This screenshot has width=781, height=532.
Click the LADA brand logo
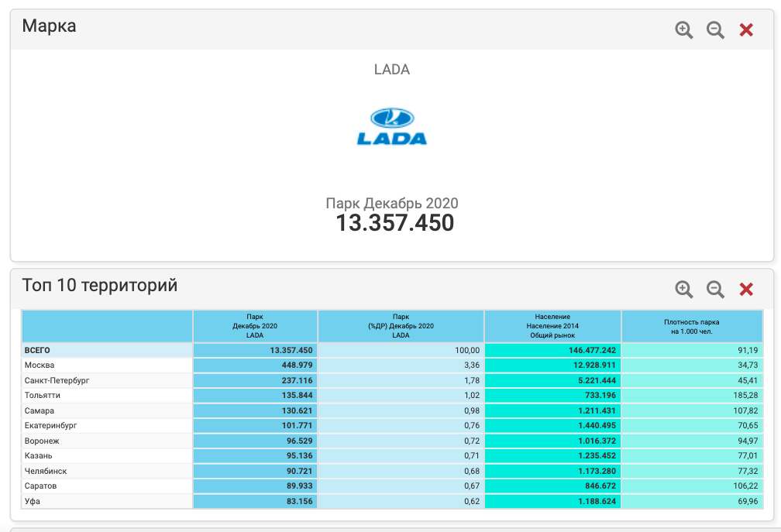[x=391, y=127]
